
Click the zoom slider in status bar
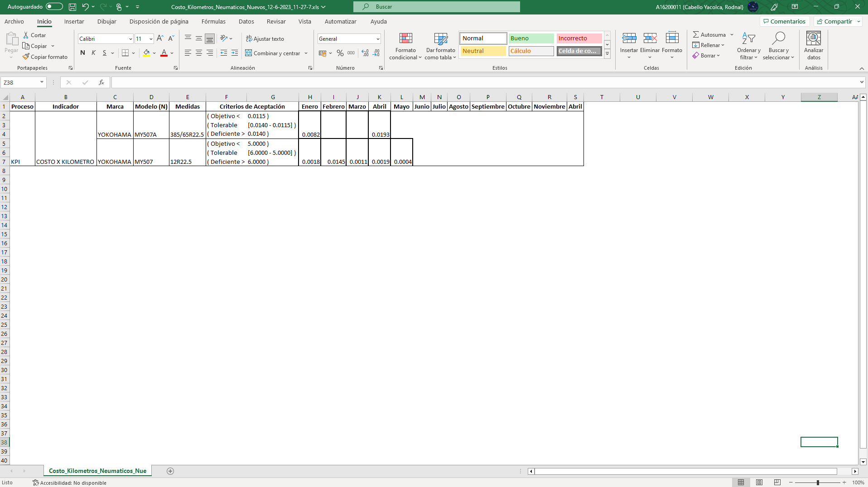click(818, 482)
